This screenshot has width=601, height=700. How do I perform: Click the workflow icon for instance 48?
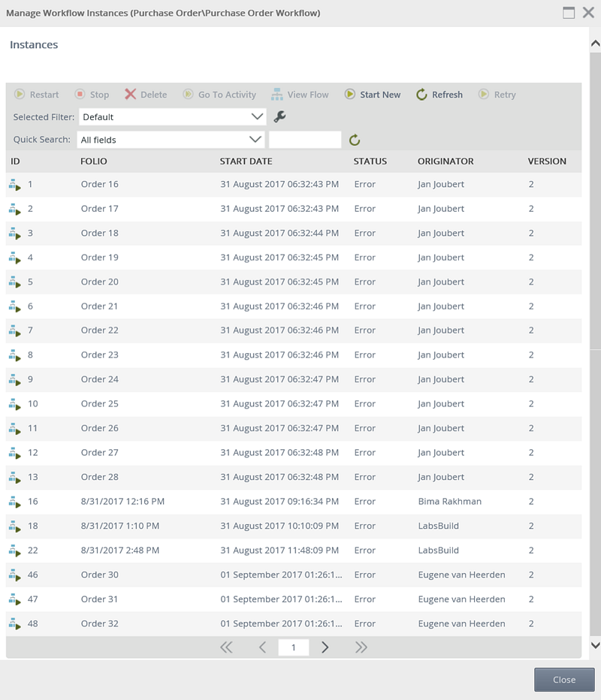[x=14, y=624]
